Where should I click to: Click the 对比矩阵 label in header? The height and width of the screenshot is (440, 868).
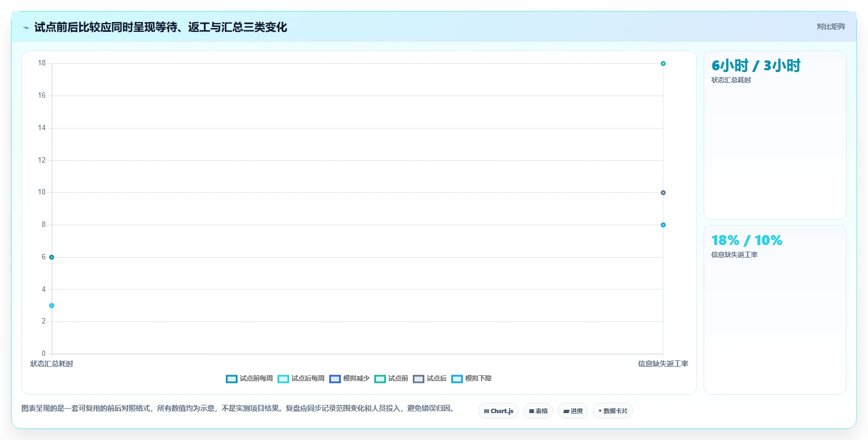(x=831, y=26)
